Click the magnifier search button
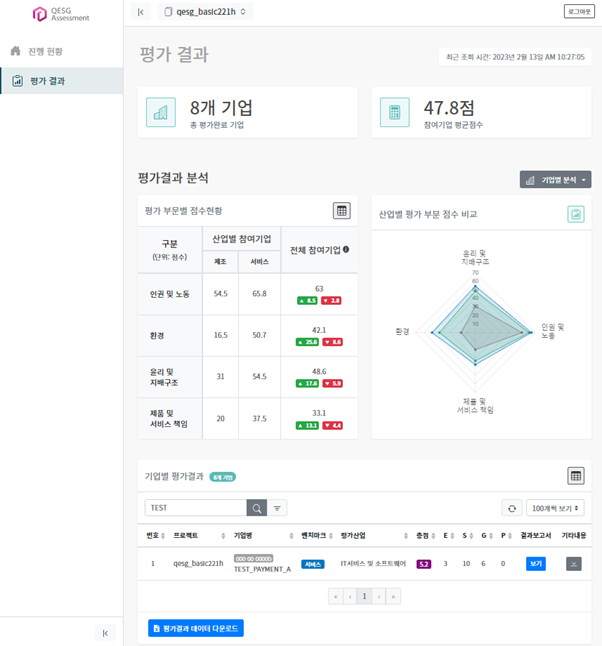Image resolution: width=602 pixels, height=646 pixels. (257, 508)
